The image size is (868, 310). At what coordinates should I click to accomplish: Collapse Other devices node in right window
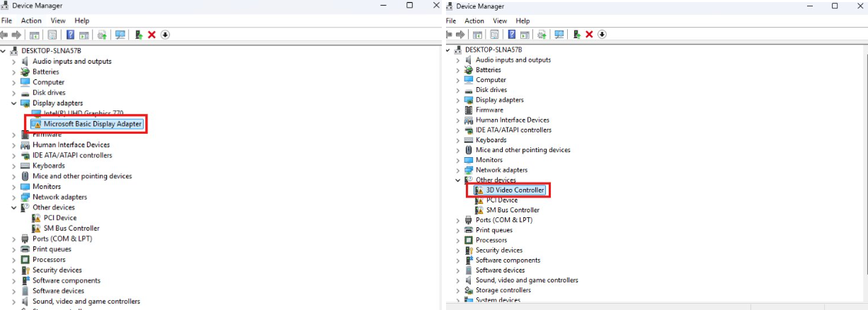click(x=457, y=180)
